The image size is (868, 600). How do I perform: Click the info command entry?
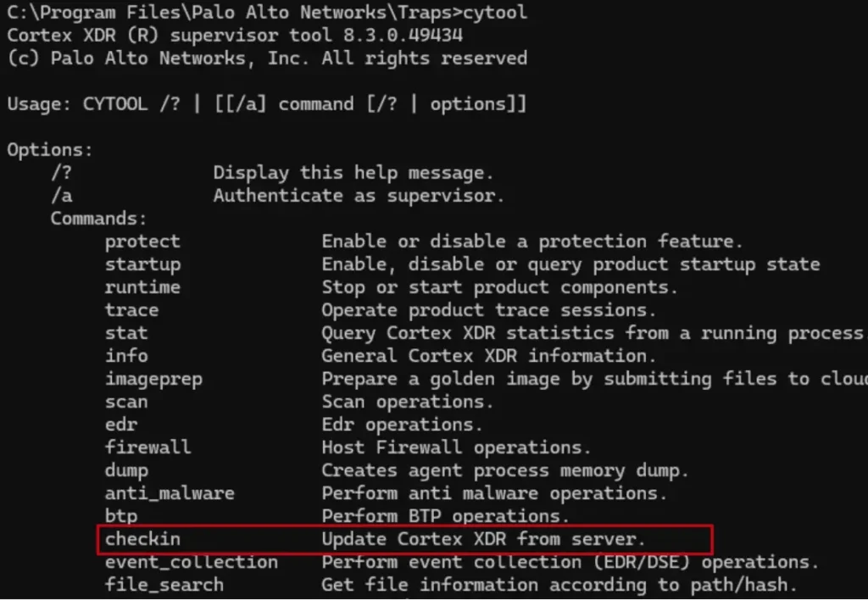(x=126, y=356)
